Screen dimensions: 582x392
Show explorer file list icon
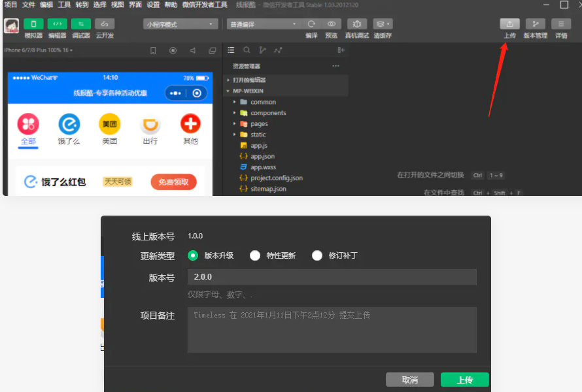point(231,50)
